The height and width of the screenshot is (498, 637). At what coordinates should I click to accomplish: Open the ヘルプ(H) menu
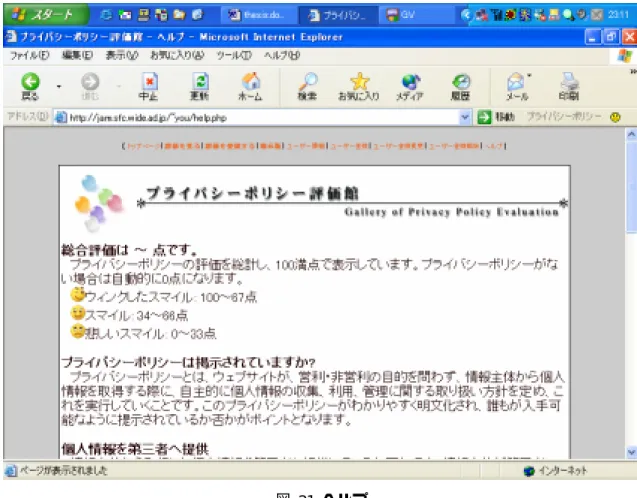pyautogui.click(x=282, y=55)
